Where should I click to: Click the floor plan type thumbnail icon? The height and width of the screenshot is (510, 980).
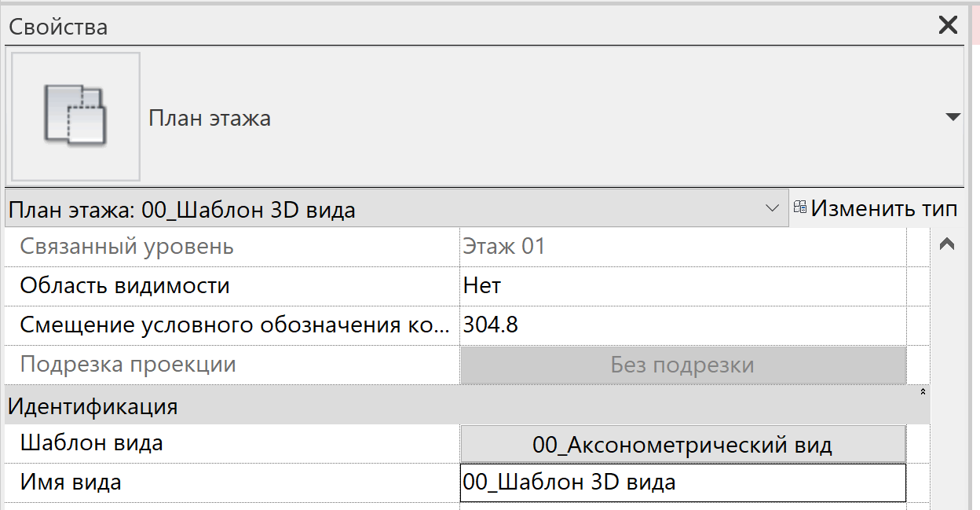coord(75,117)
